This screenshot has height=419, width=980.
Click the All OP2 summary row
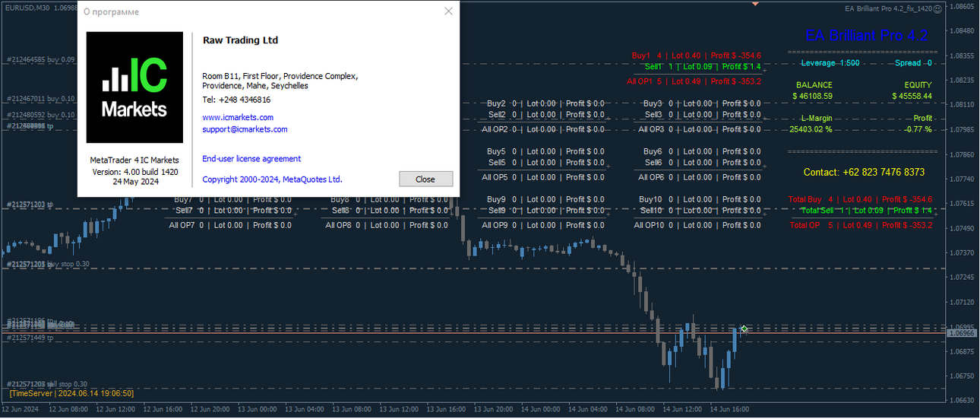[x=543, y=129]
